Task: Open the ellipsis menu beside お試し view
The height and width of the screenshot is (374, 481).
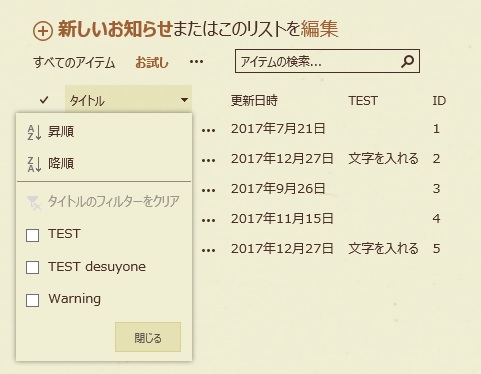Action: tap(196, 62)
